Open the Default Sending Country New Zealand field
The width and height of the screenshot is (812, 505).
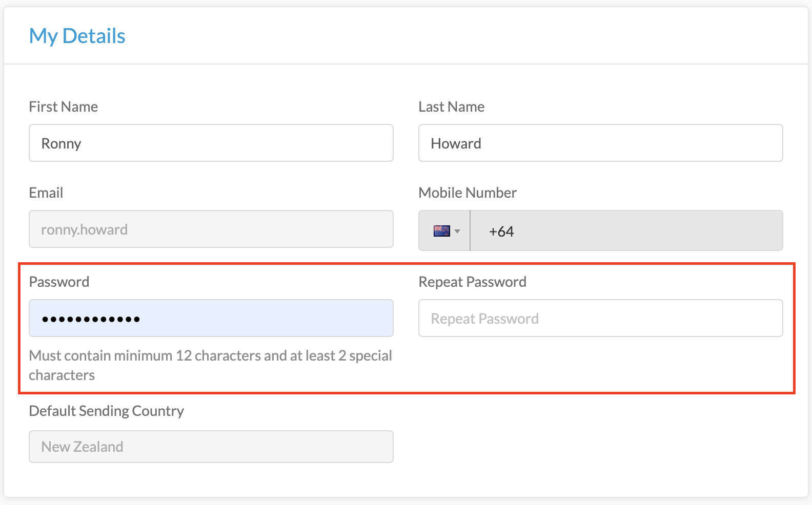coord(211,447)
